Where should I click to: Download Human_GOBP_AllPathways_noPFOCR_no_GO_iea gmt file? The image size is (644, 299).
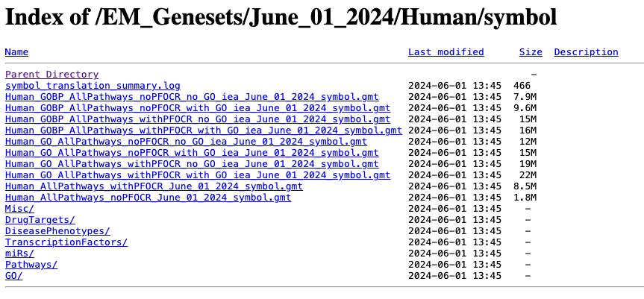point(192,97)
